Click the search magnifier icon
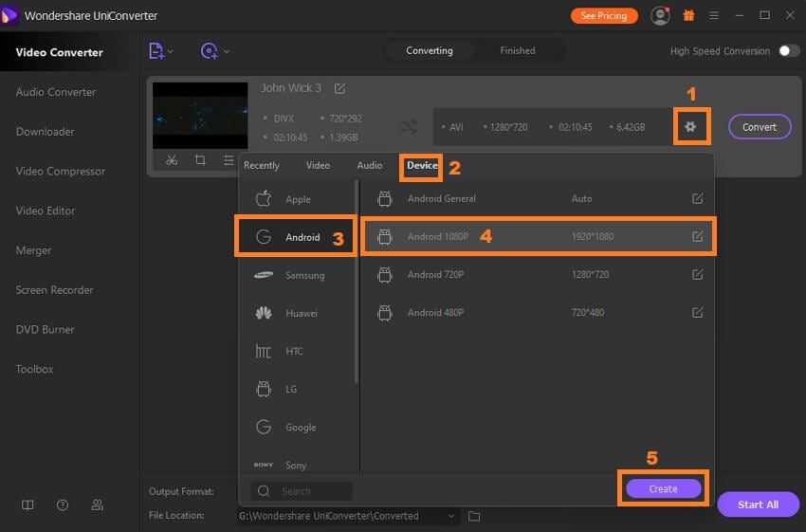806x532 pixels. 264,491
